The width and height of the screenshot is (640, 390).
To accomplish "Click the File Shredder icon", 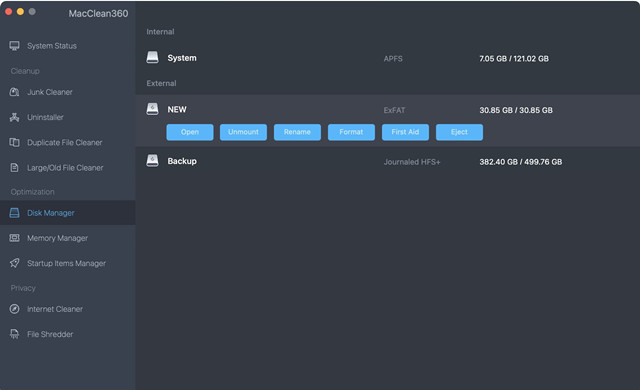I will click(14, 334).
